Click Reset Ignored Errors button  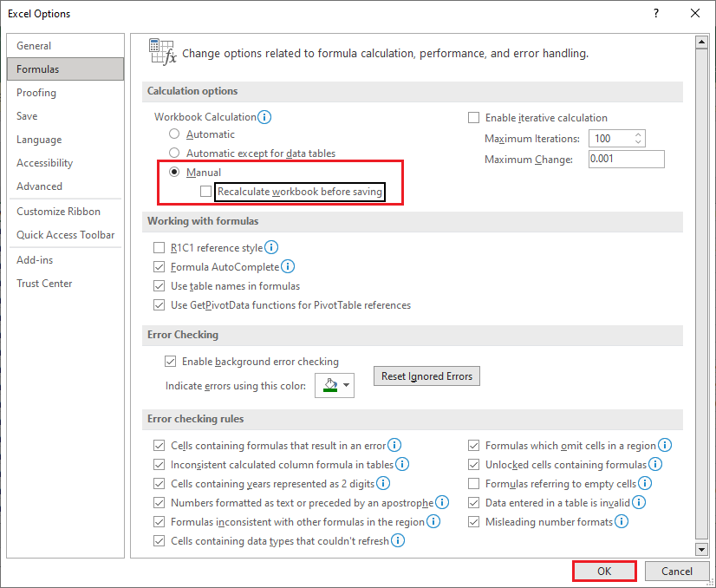[x=426, y=376]
